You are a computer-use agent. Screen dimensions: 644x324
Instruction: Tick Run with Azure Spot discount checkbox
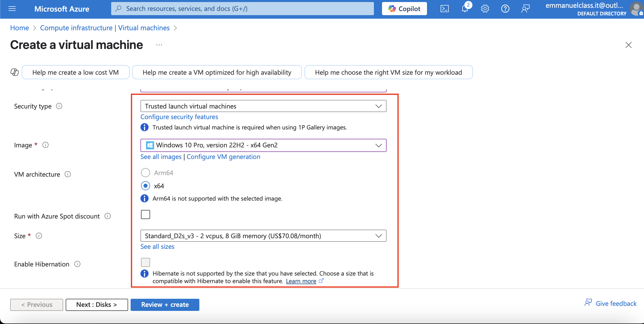[145, 214]
